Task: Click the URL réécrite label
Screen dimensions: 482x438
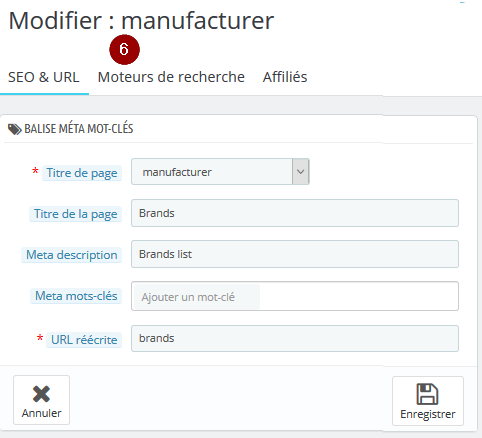Action: coord(84,340)
